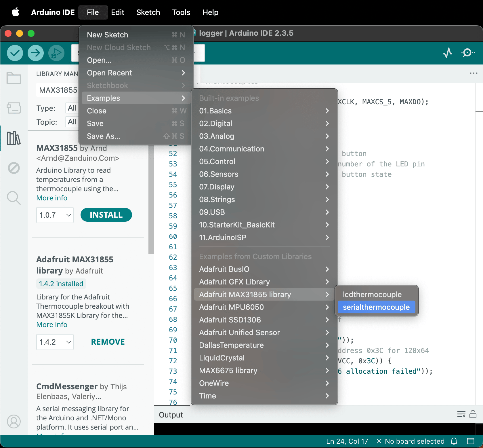Open the Sketch menu
This screenshot has width=483, height=448.
(148, 12)
